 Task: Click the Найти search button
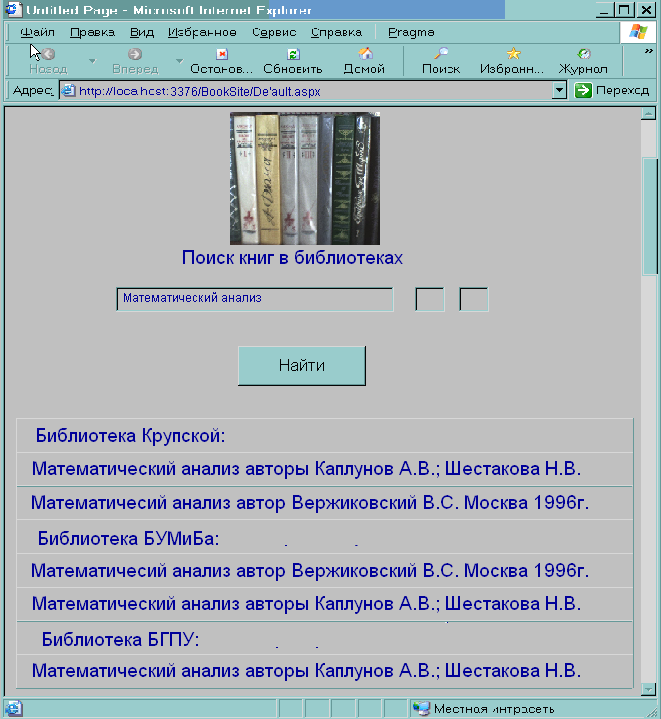point(302,366)
